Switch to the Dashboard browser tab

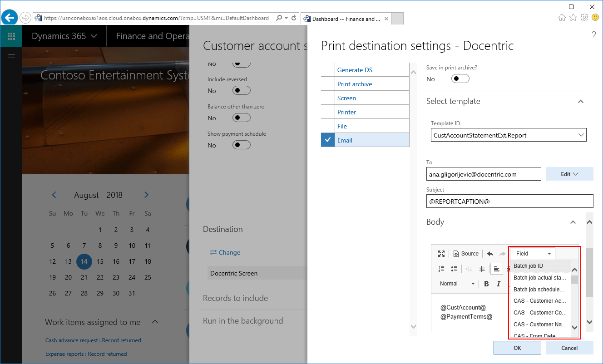coord(346,19)
